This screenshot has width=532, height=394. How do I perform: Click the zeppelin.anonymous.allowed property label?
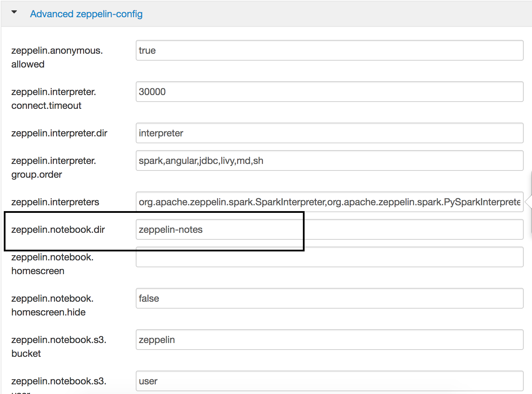(x=57, y=57)
